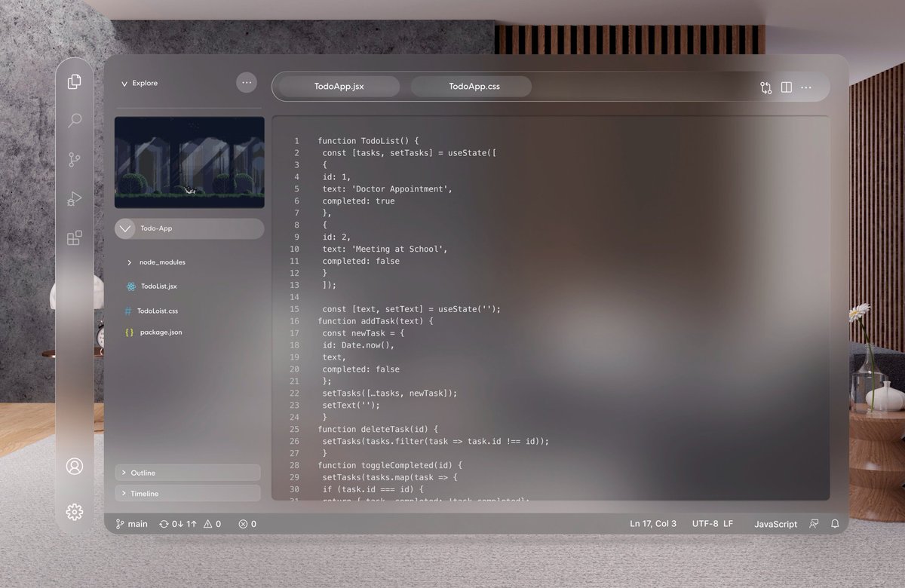Click 'function deleteTask(id) {' line
The height and width of the screenshot is (588, 905).
(377, 430)
